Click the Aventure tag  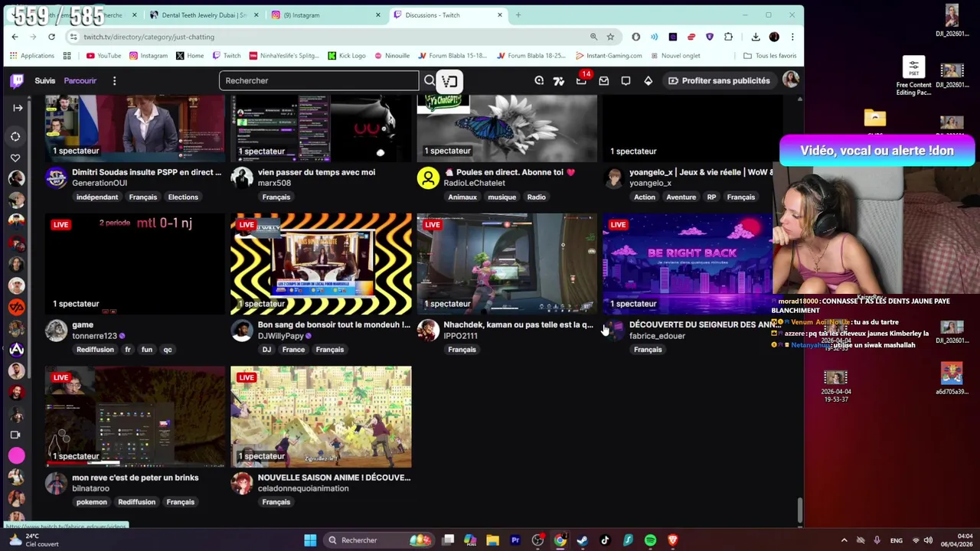tap(681, 197)
